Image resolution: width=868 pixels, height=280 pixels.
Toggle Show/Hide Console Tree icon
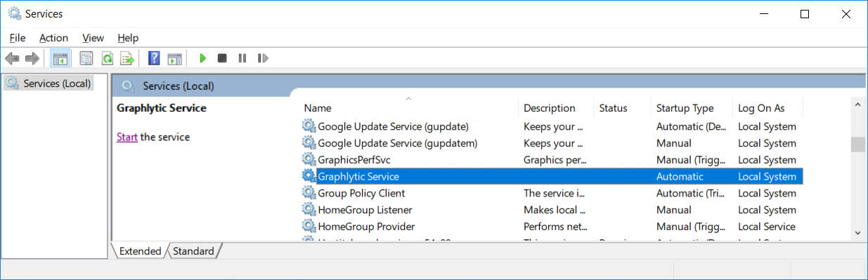(x=60, y=58)
